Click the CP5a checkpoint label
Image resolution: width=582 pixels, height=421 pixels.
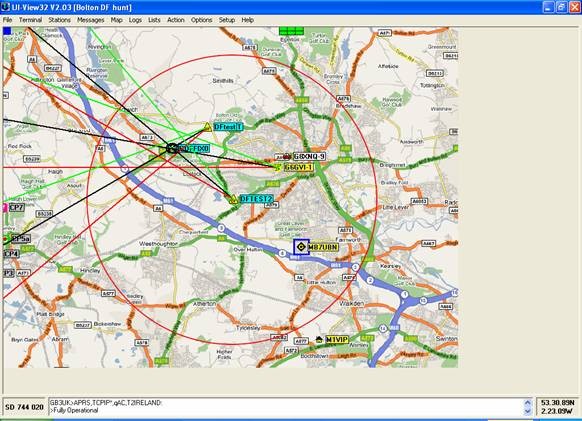tap(20, 239)
